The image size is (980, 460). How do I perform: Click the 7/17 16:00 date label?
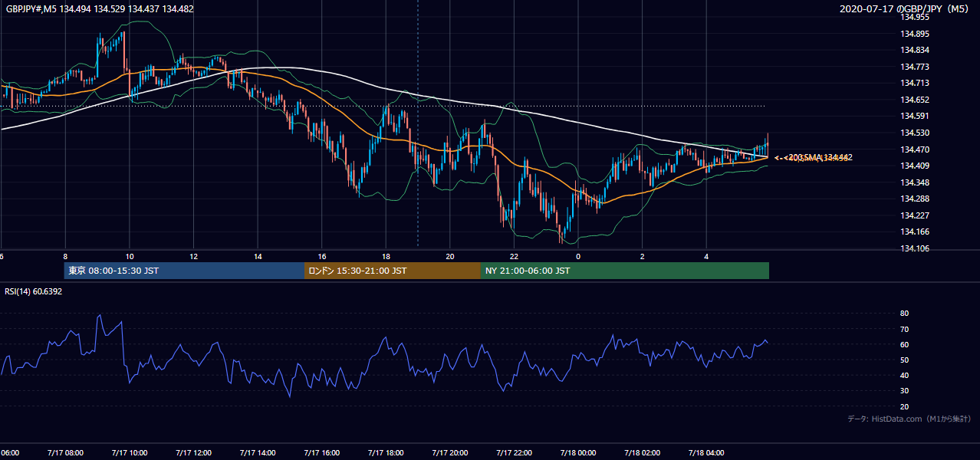[x=322, y=452]
